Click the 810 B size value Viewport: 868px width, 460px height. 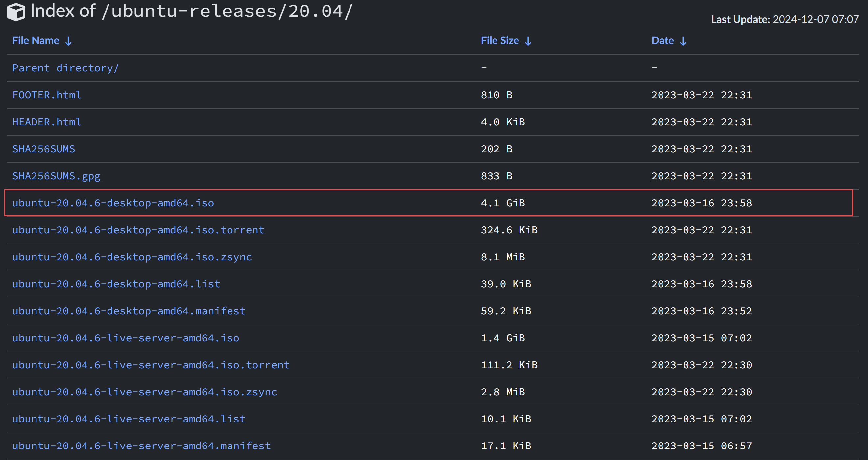496,95
